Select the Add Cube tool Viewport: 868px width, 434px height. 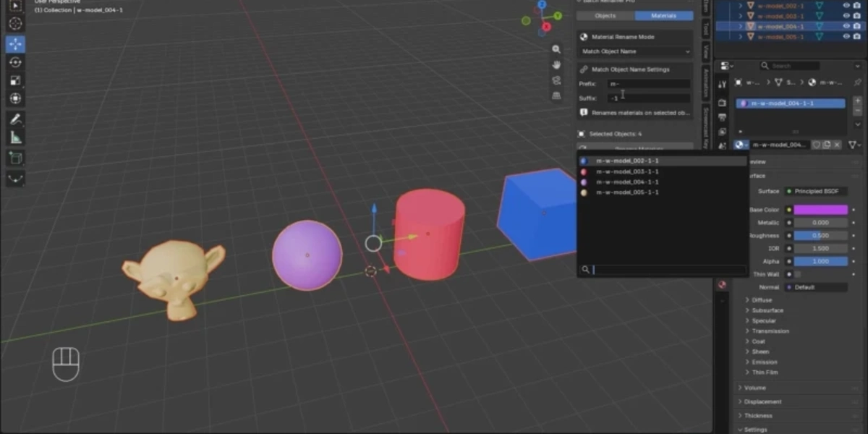click(x=15, y=158)
